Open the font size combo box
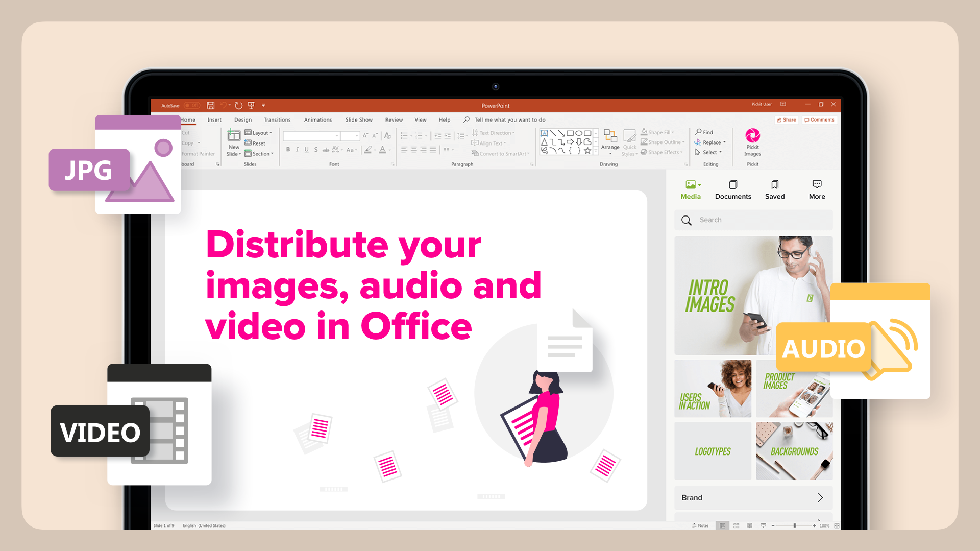980x551 pixels. coord(350,136)
